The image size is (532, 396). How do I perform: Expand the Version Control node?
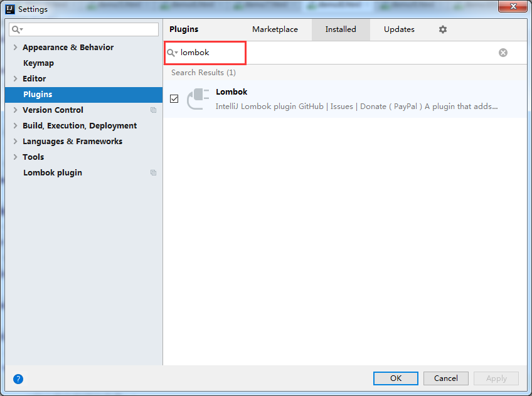(x=15, y=110)
